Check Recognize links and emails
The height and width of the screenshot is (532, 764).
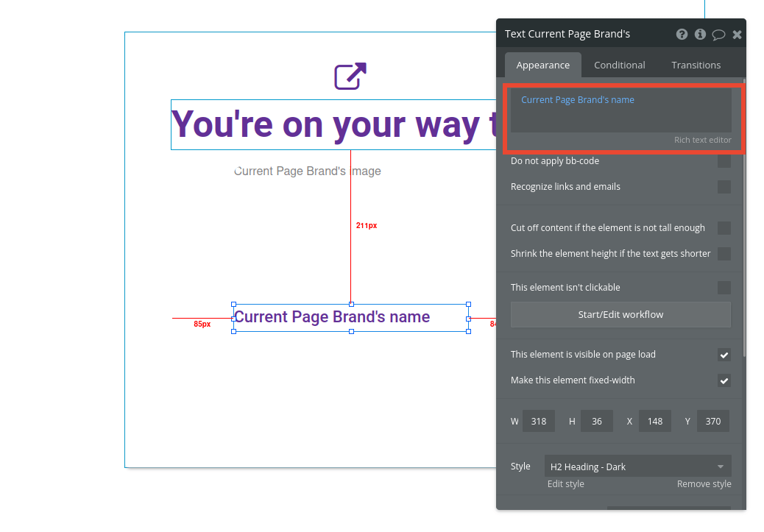pos(724,187)
